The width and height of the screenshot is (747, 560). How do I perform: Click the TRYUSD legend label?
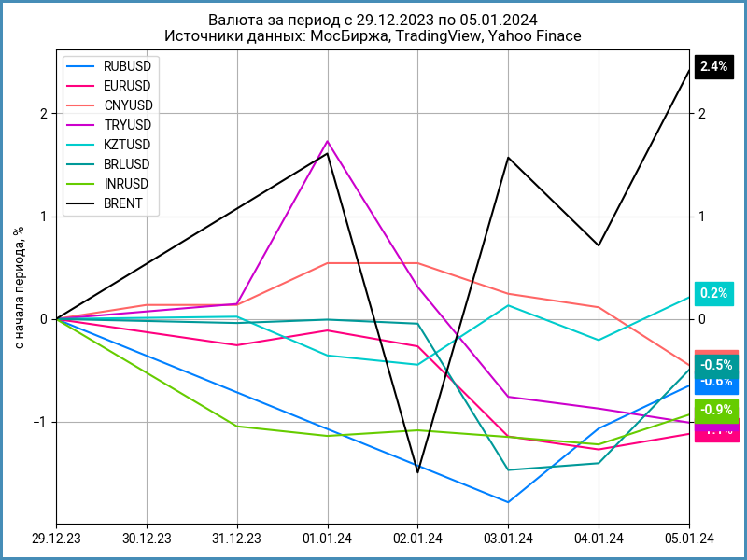coord(128,125)
